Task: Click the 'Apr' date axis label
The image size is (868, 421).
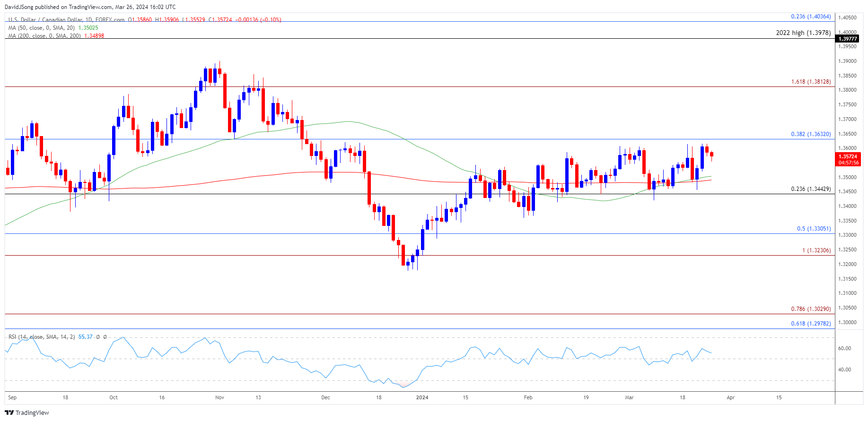Action: point(730,397)
